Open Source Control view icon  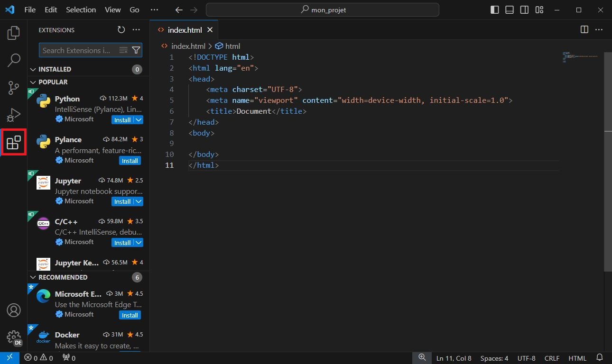(14, 88)
